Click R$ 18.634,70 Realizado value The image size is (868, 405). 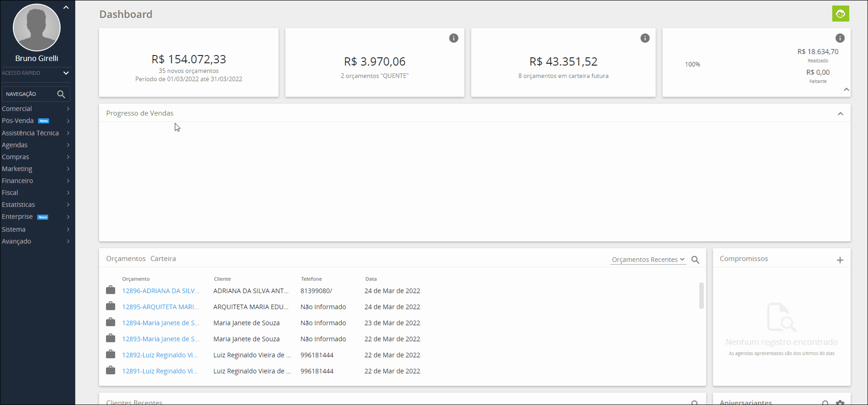818,52
